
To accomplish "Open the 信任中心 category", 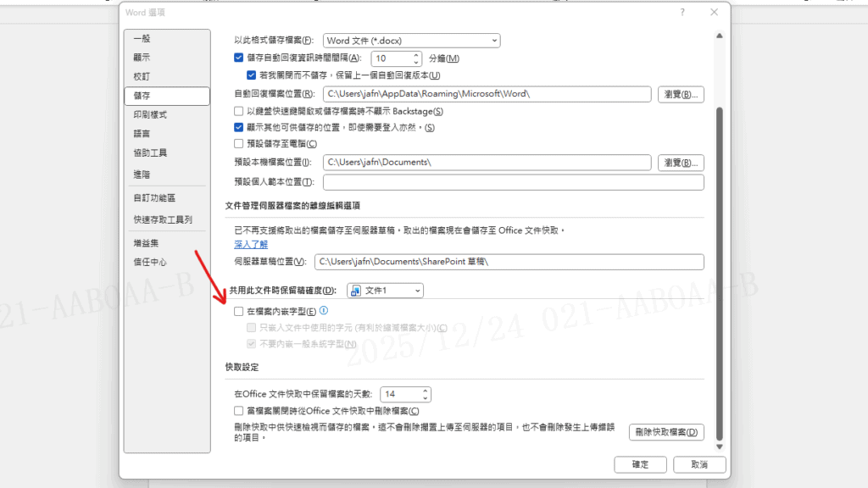I will click(150, 263).
